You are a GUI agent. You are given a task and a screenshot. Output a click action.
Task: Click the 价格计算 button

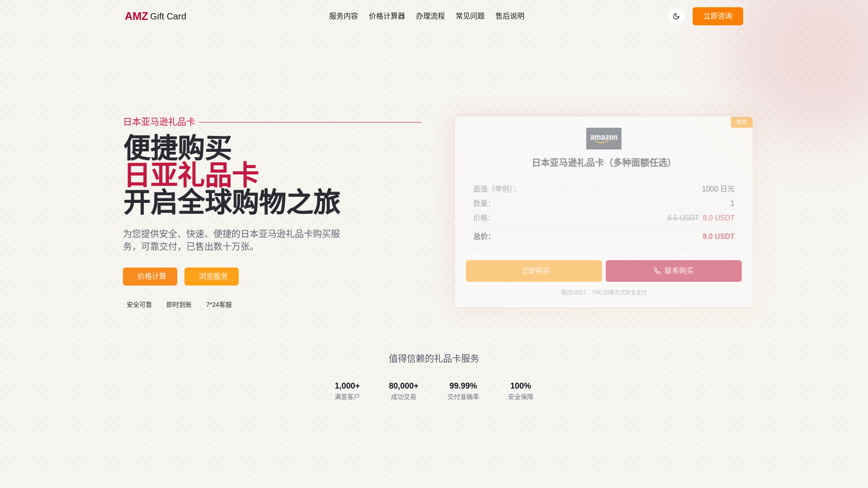coord(150,277)
